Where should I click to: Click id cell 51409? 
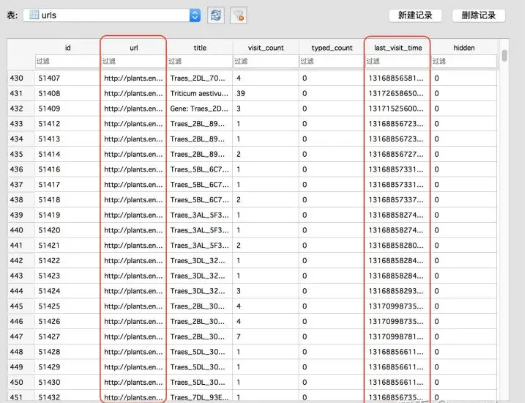tap(67, 109)
